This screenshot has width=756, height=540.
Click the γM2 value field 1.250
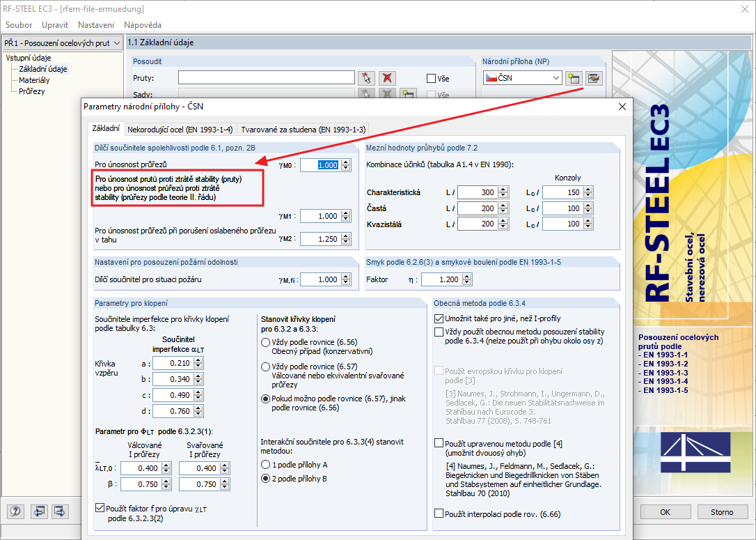[321, 239]
